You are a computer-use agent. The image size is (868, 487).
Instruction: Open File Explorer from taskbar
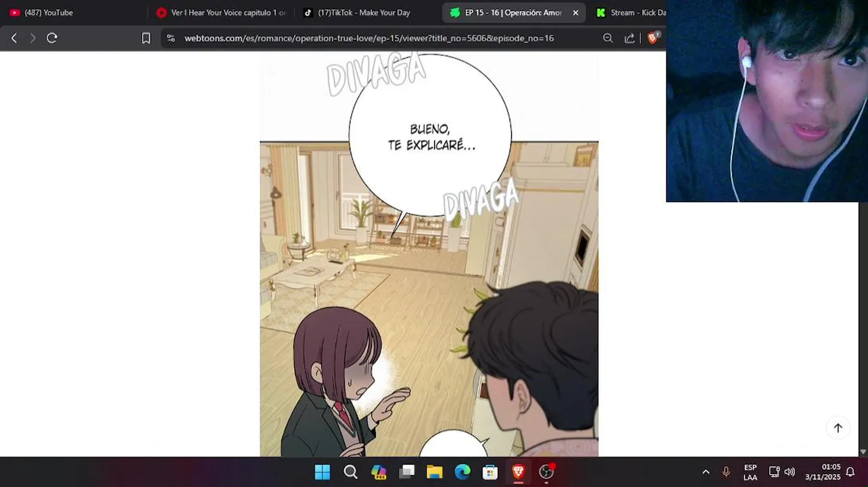(x=434, y=472)
